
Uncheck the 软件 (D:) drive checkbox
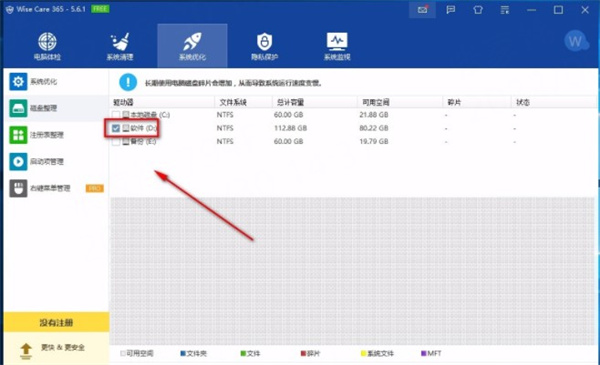[x=116, y=128]
